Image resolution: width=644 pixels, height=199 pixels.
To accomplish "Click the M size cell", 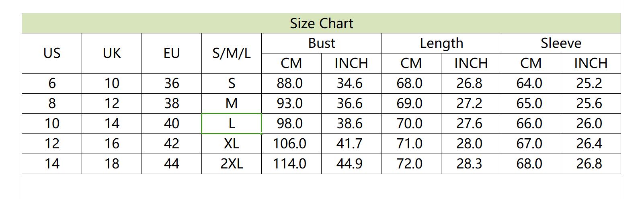I will pyautogui.click(x=232, y=103).
